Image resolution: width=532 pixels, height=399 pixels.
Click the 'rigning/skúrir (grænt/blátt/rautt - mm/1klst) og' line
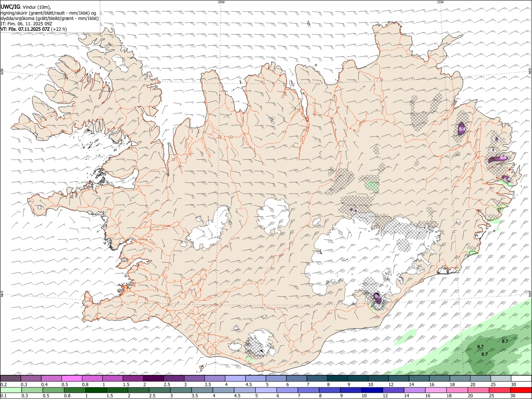(48, 12)
